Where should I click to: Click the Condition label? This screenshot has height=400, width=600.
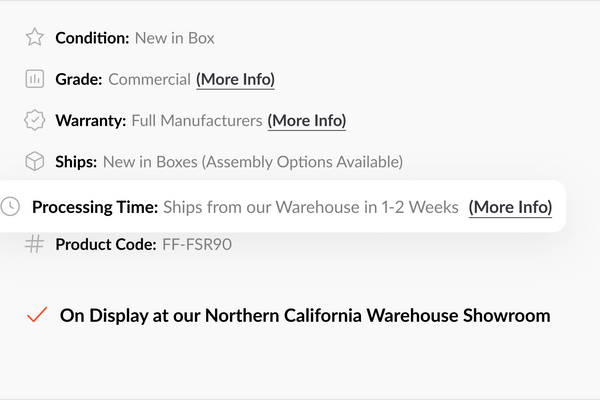[92, 38]
